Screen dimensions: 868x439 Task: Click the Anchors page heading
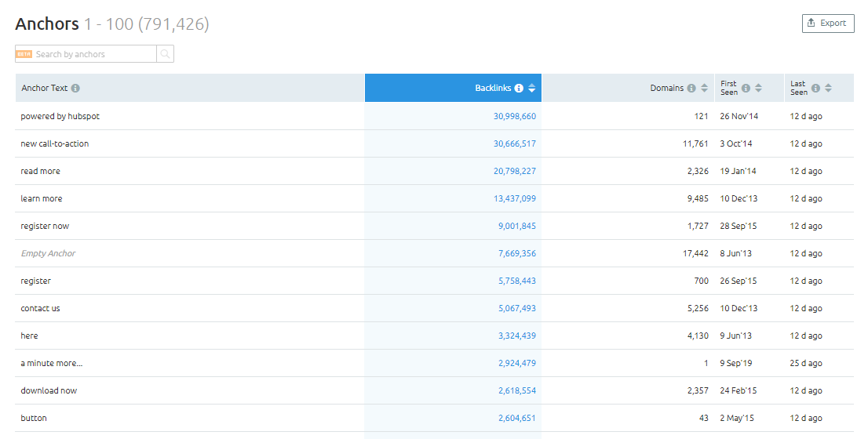[47, 24]
